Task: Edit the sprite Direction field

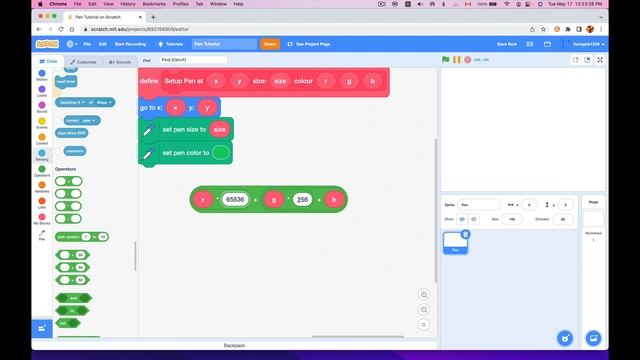Action: 563,219
